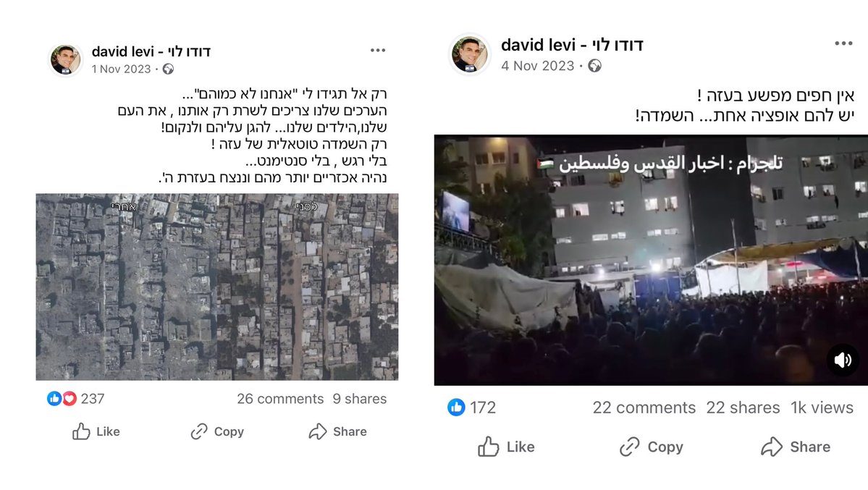The height and width of the screenshot is (490, 868).
Task: Open satellite before-after image in left post
Action: click(217, 287)
